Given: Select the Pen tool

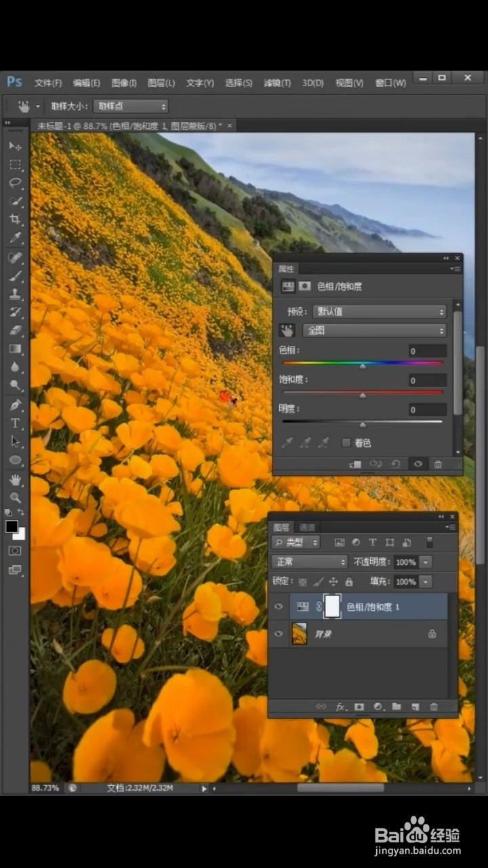Looking at the screenshot, I should (15, 406).
